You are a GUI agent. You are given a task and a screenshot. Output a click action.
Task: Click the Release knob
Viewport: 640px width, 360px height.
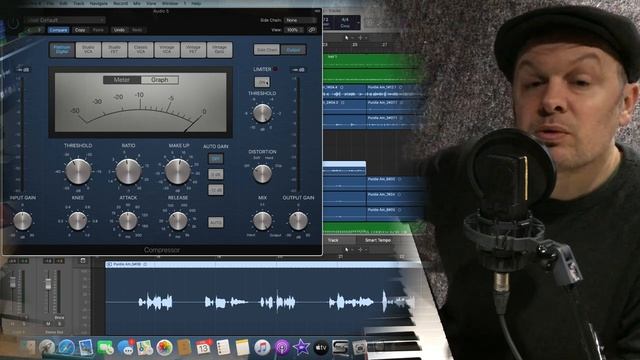pyautogui.click(x=178, y=221)
